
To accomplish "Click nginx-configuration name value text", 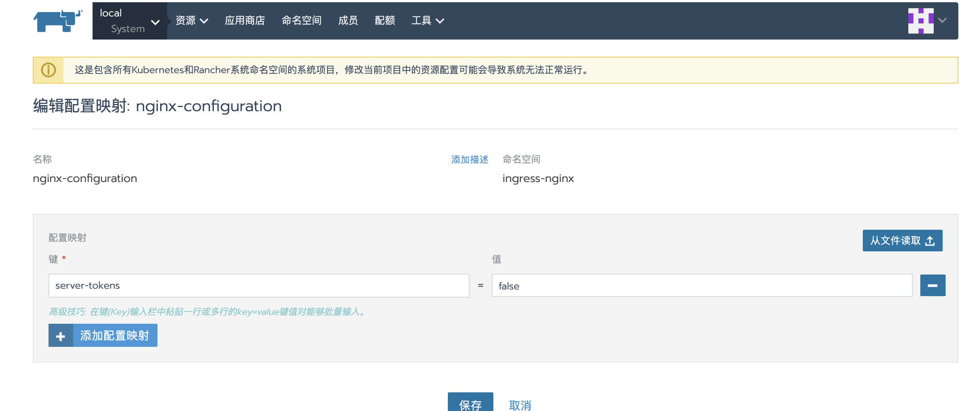I will (x=85, y=178).
